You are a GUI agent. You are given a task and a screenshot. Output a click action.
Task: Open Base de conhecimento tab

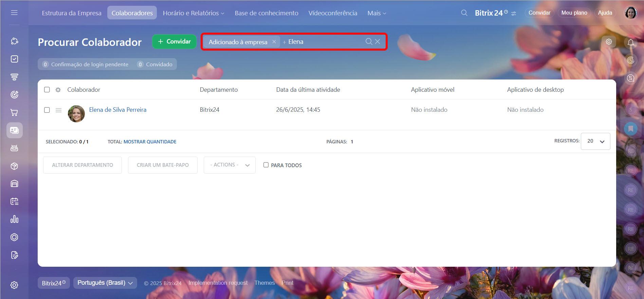coord(266,13)
